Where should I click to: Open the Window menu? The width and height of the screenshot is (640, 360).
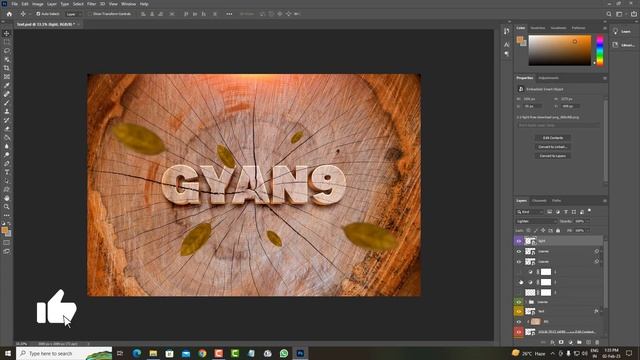point(128,4)
